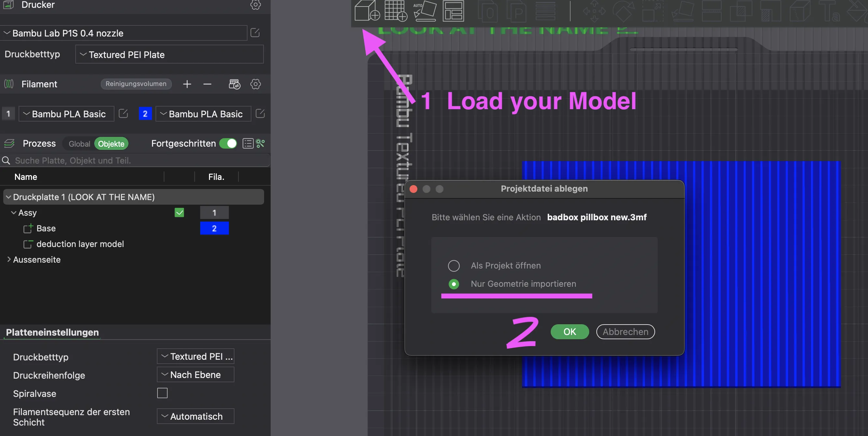Click the Auto orient icon

pos(425,11)
